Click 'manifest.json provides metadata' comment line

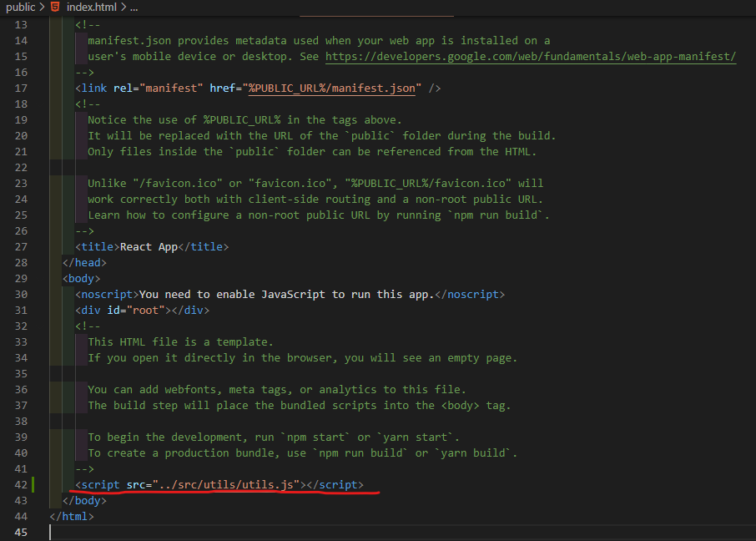point(319,41)
